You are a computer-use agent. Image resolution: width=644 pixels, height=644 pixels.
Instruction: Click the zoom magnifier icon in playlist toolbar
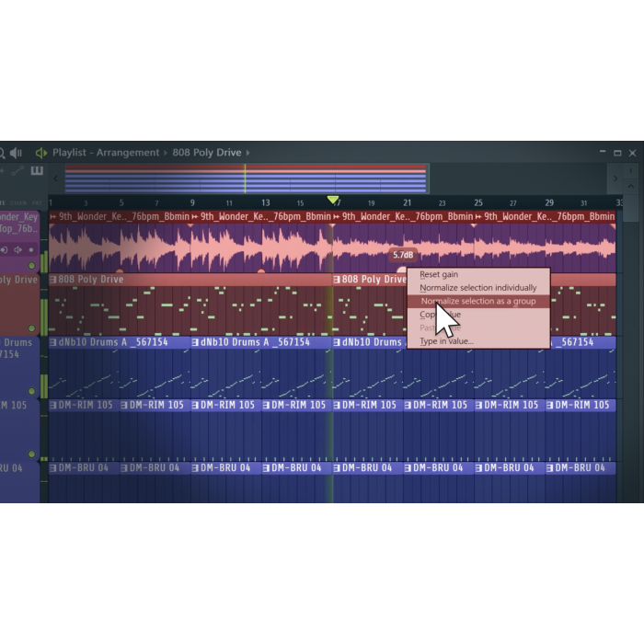click(x=2, y=154)
